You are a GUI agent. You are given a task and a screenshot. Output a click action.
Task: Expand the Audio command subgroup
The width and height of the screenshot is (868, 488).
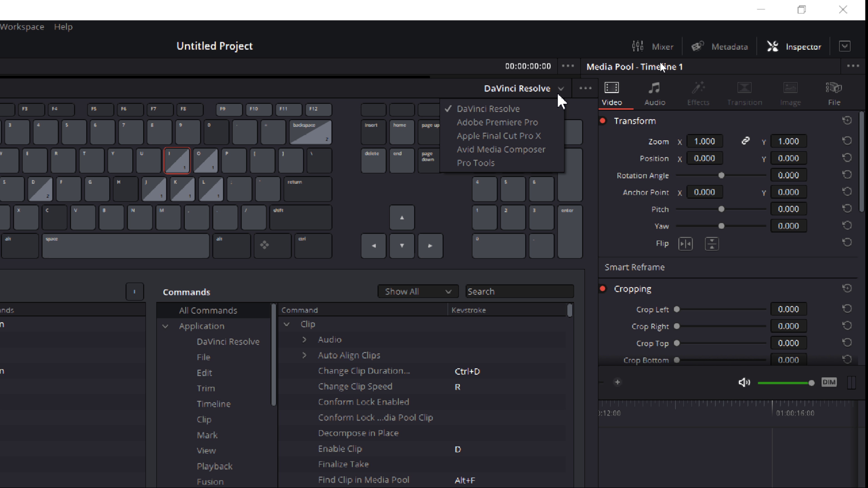(304, 340)
